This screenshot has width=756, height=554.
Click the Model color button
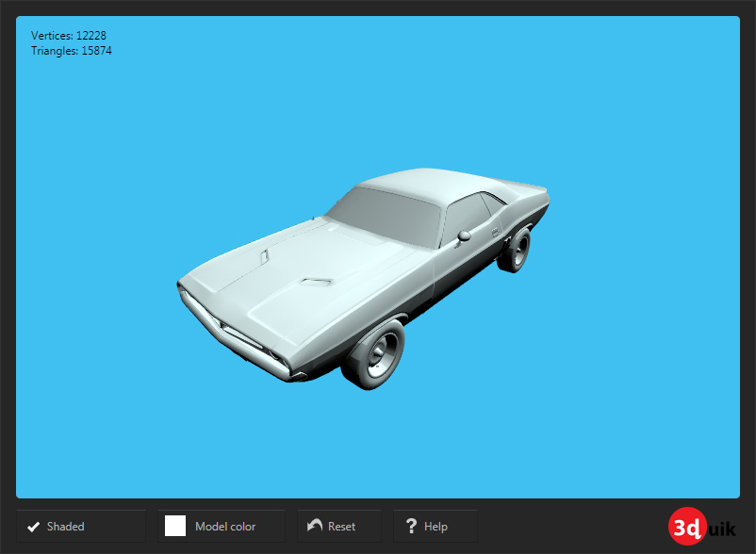pos(220,526)
